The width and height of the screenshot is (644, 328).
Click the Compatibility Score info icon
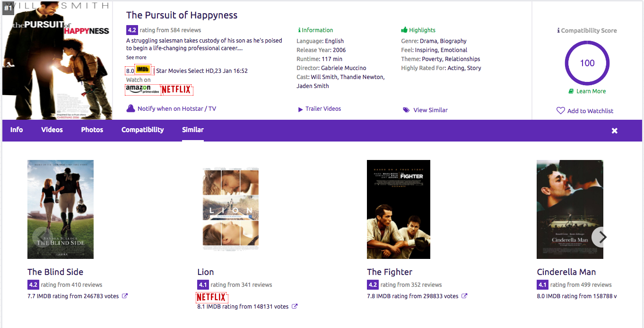tap(559, 30)
